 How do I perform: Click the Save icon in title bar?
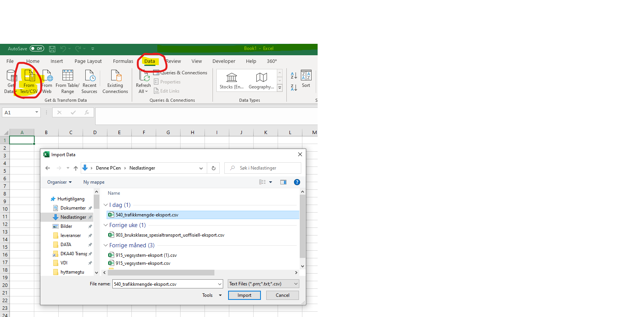[x=52, y=49]
